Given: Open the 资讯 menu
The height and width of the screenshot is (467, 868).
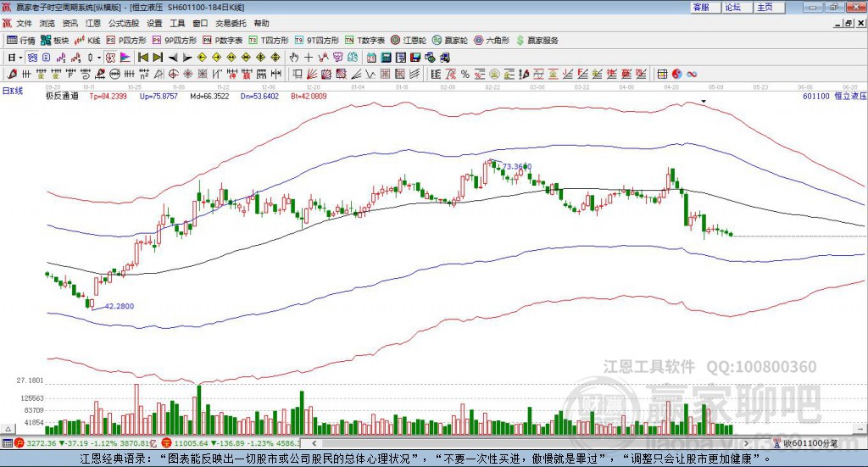Looking at the screenshot, I should (70, 23).
